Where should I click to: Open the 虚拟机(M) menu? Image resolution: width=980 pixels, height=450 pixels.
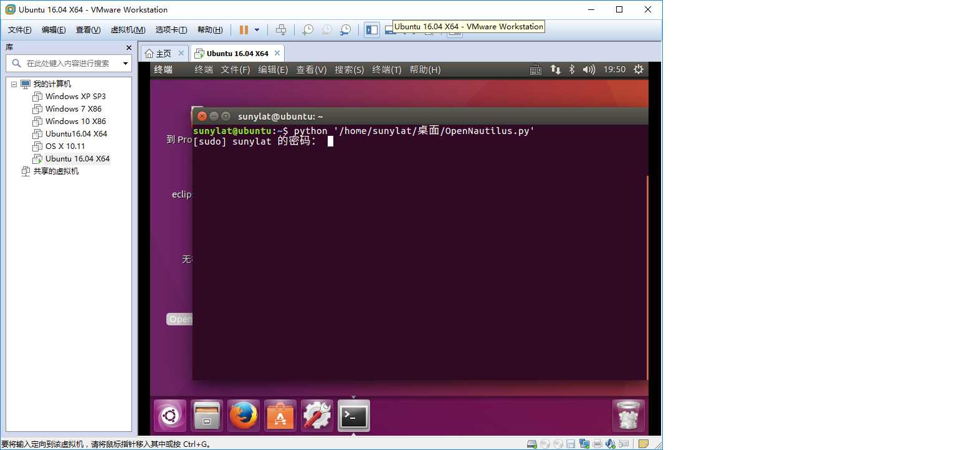click(128, 30)
